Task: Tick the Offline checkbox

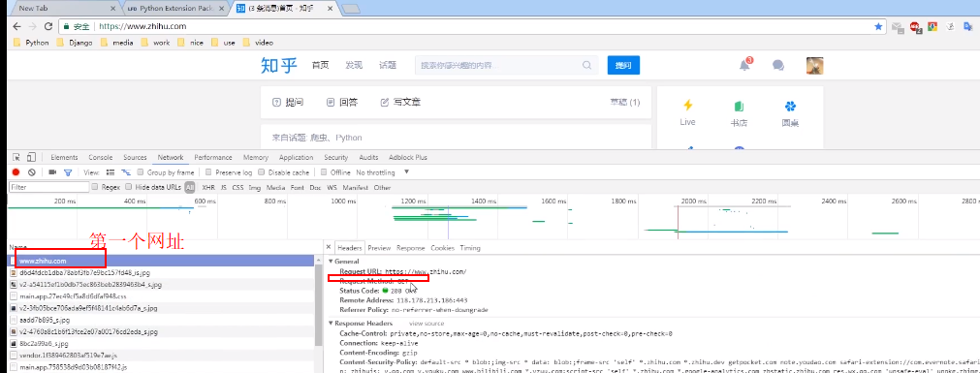Action: tap(324, 172)
